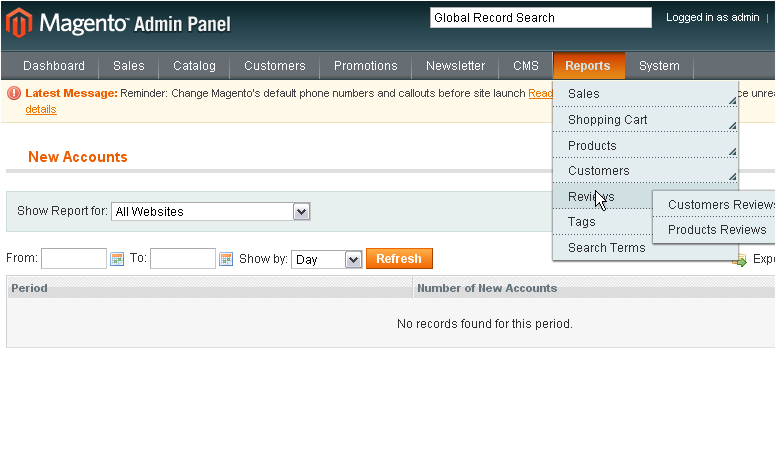
Task: Open the System menu tab
Action: 659,66
